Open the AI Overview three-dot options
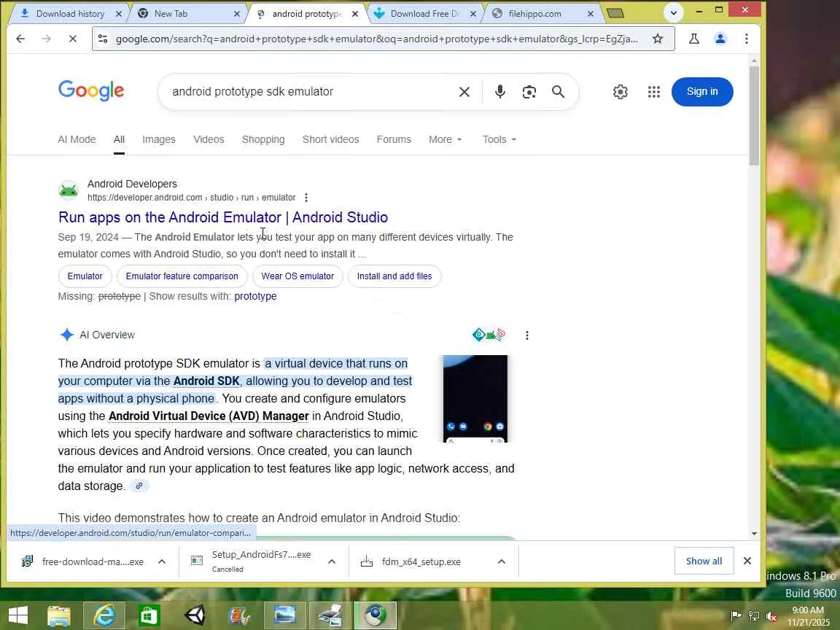 pos(527,335)
